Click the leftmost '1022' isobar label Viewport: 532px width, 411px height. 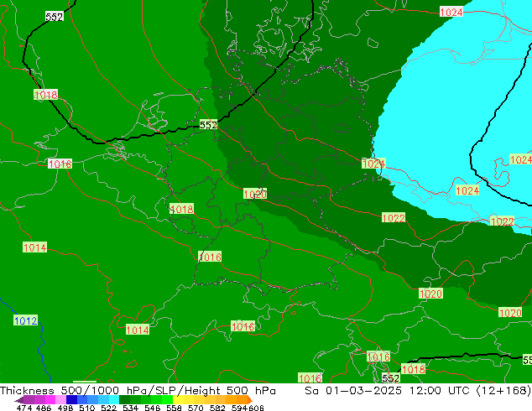(394, 218)
